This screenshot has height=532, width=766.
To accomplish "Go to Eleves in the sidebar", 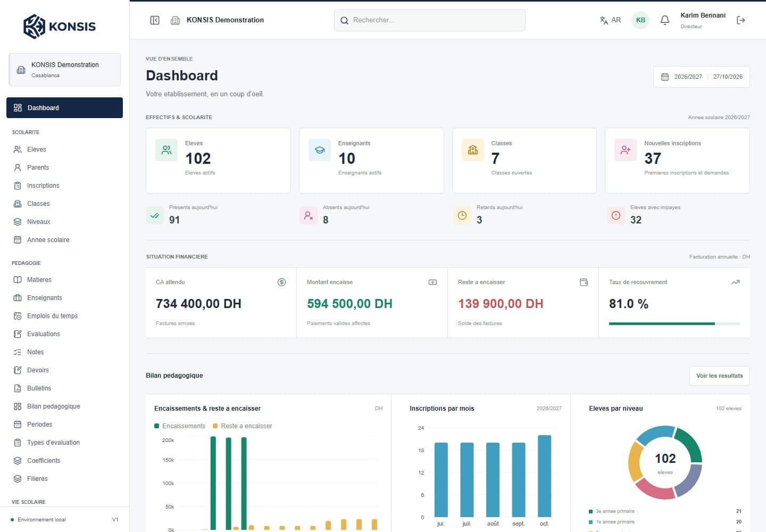I will [64, 149].
